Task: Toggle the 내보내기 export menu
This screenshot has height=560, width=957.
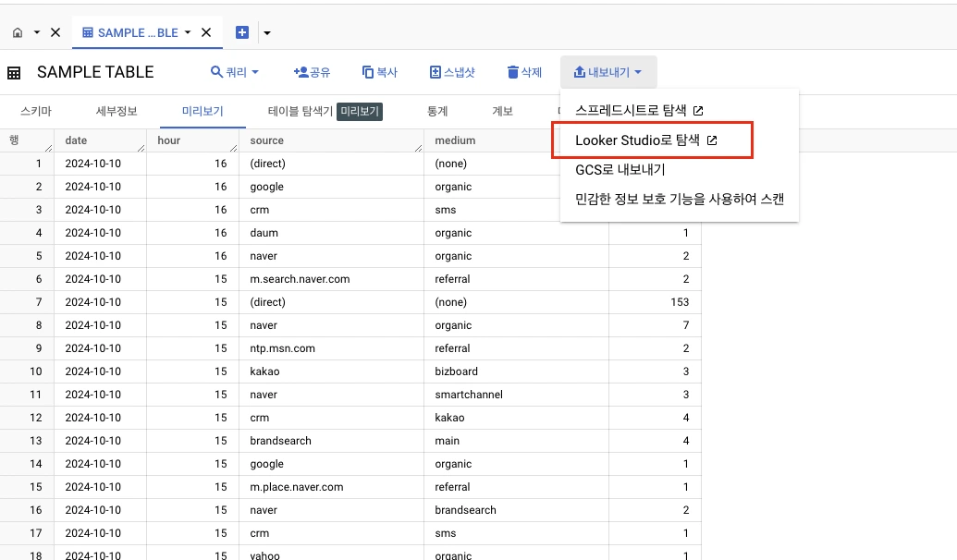Action: click(x=607, y=72)
